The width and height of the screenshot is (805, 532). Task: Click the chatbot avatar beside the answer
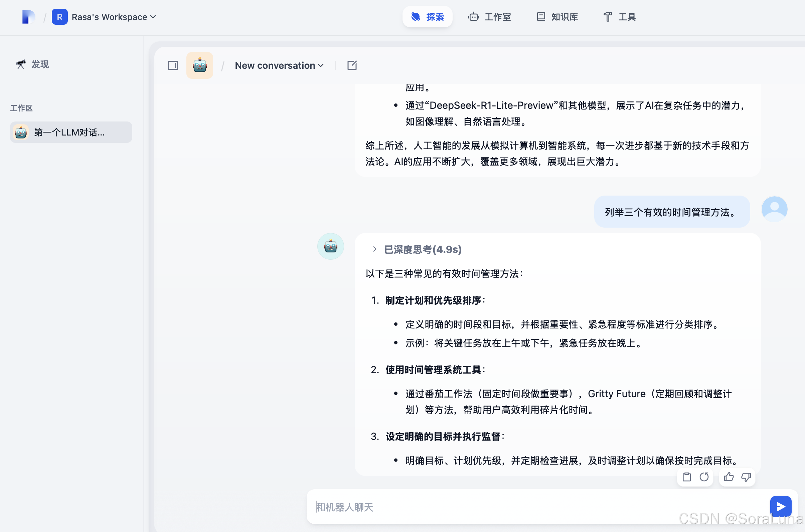pos(330,246)
